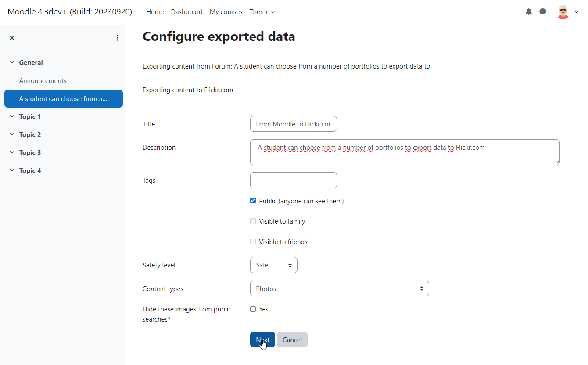Open the messaging drawer speech bubble
Image resolution: width=588 pixels, height=365 pixels.
tap(543, 12)
